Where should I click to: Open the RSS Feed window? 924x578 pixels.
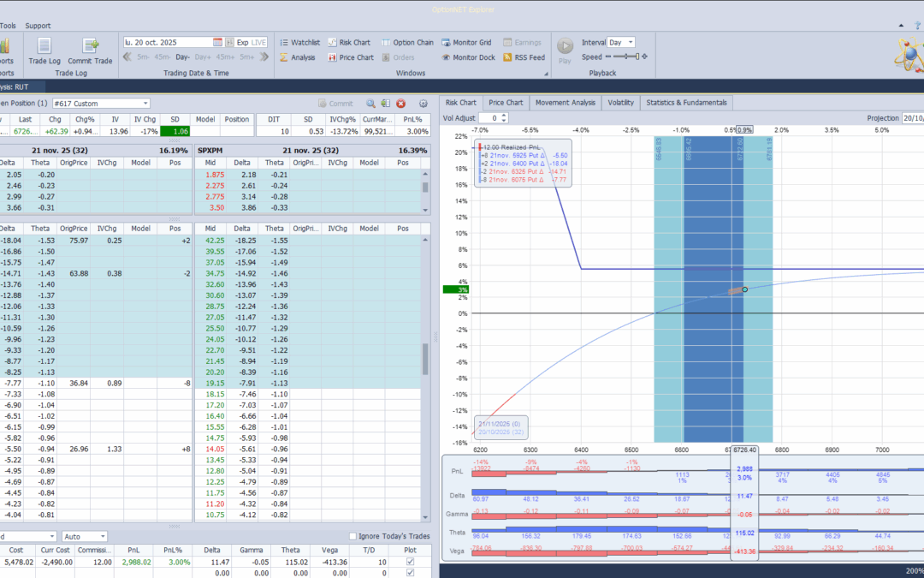click(x=524, y=57)
